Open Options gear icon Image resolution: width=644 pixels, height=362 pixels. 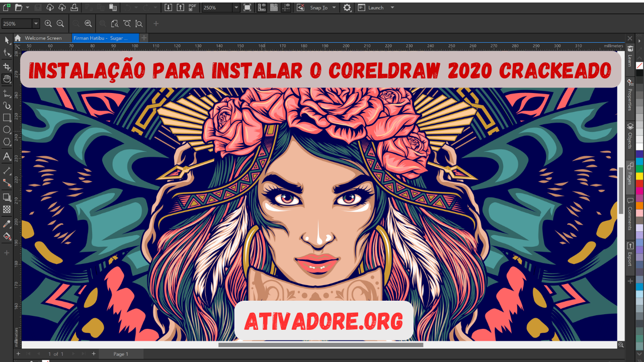[x=347, y=8]
